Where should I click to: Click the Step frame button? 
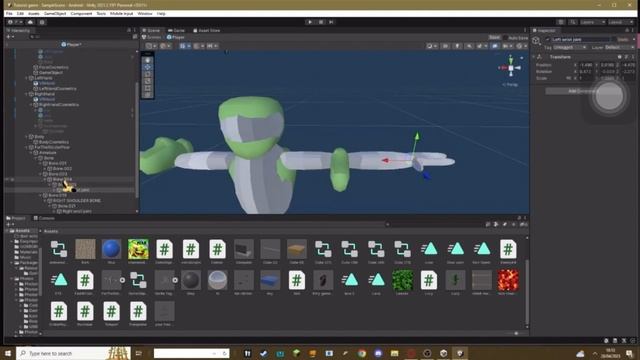click(x=331, y=22)
